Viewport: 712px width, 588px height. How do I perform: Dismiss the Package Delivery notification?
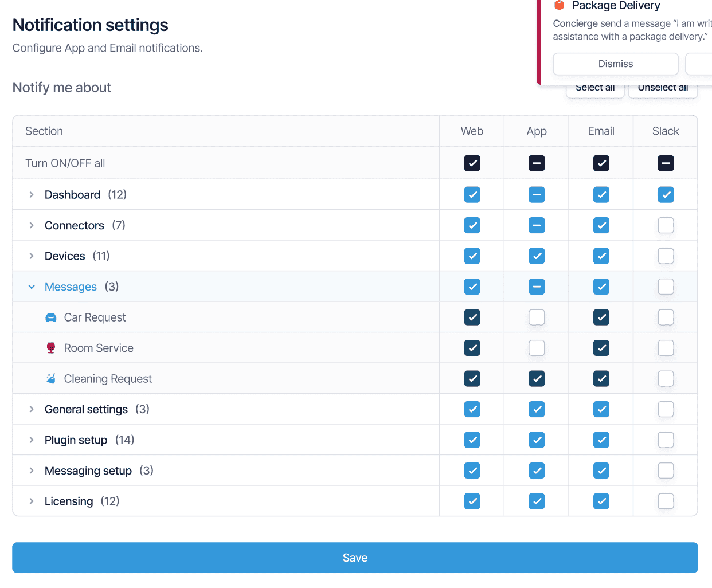615,64
